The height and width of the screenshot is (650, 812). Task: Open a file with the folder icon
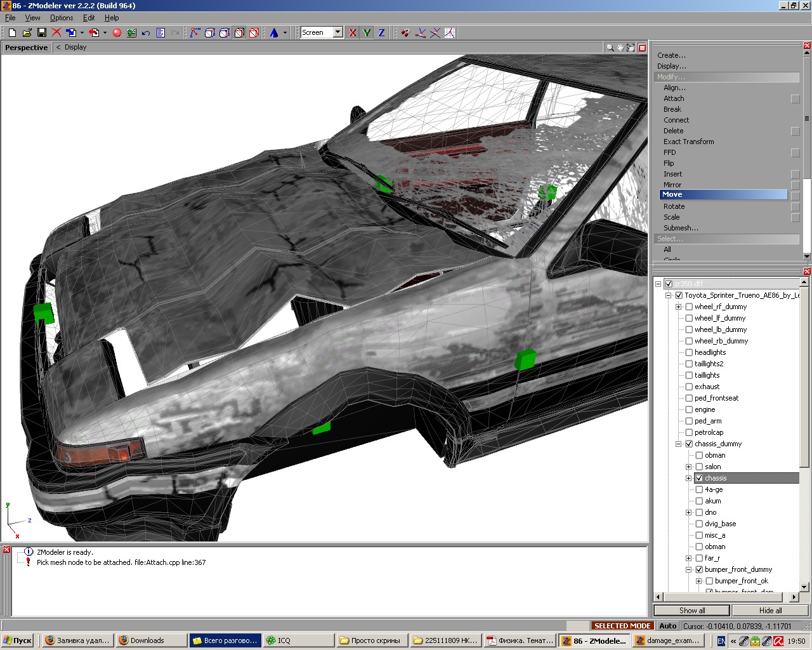[x=27, y=32]
